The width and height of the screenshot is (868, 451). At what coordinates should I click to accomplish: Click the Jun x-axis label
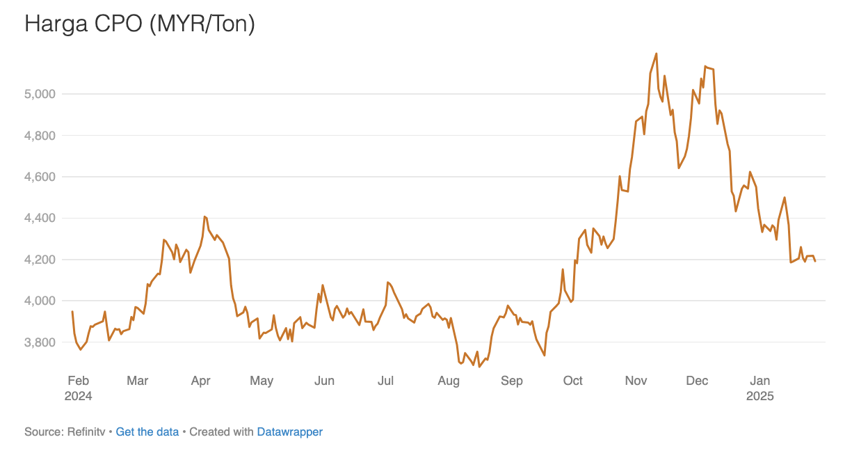[x=324, y=381]
